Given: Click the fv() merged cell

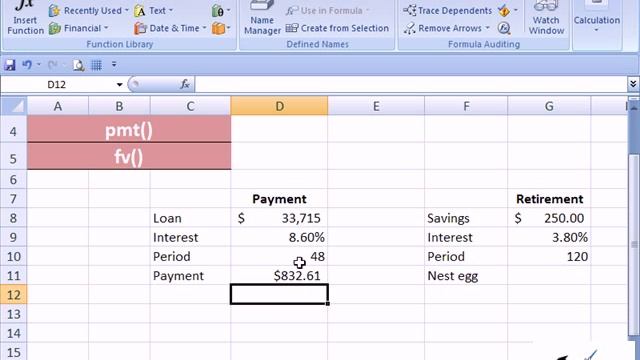Looking at the screenshot, I should [x=129, y=156].
